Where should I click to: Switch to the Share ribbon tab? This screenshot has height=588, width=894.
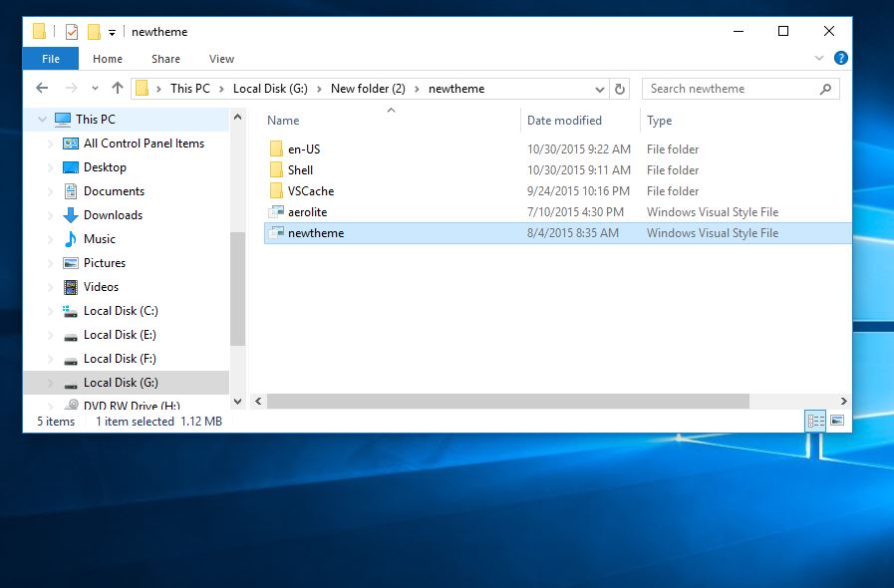(x=165, y=59)
